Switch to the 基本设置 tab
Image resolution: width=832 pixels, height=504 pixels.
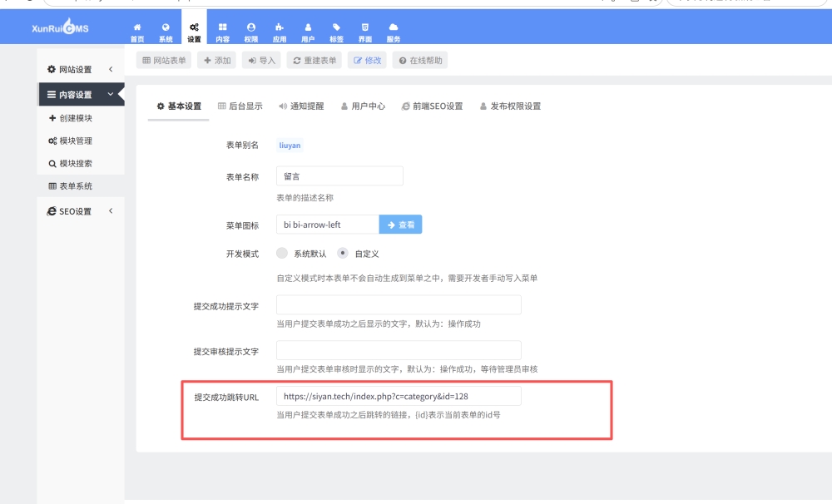pos(179,106)
